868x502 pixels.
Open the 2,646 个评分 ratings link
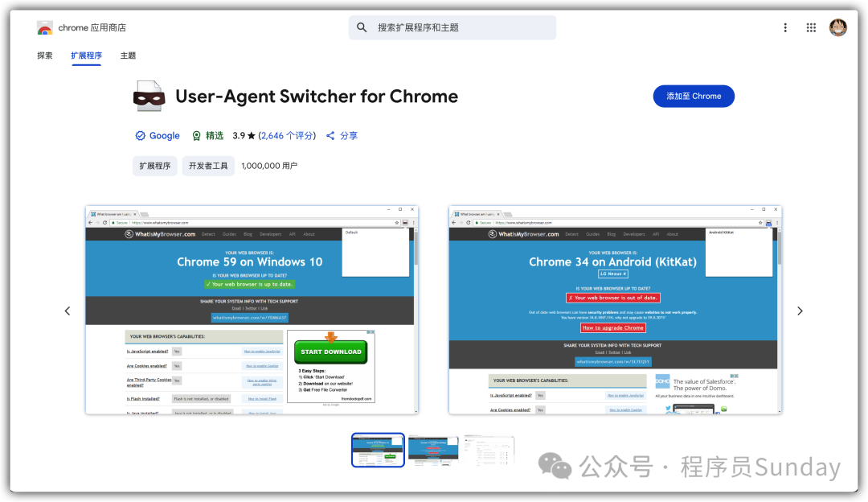(287, 136)
